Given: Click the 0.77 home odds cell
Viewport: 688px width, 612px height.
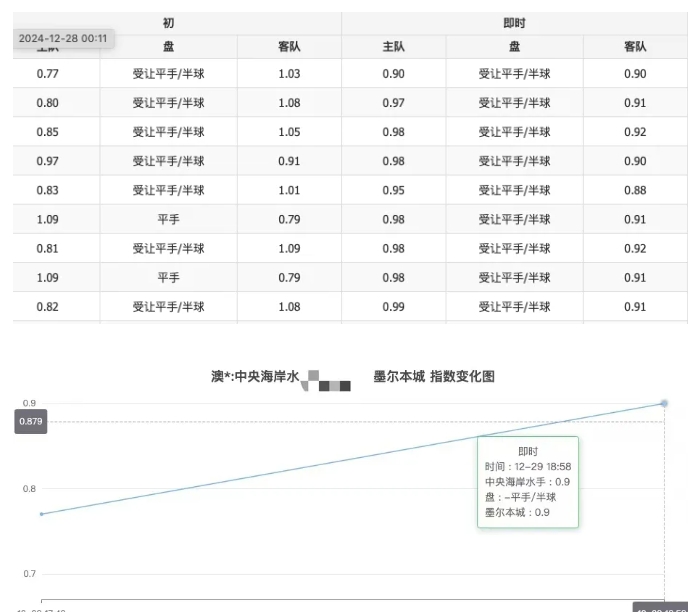Looking at the screenshot, I should tap(48, 74).
